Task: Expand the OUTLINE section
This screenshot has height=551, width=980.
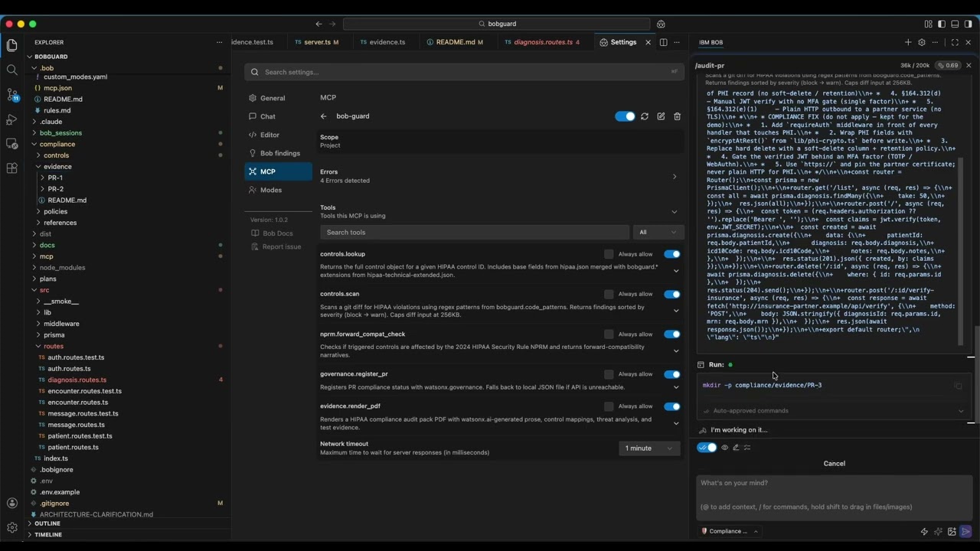Action: coord(47,523)
